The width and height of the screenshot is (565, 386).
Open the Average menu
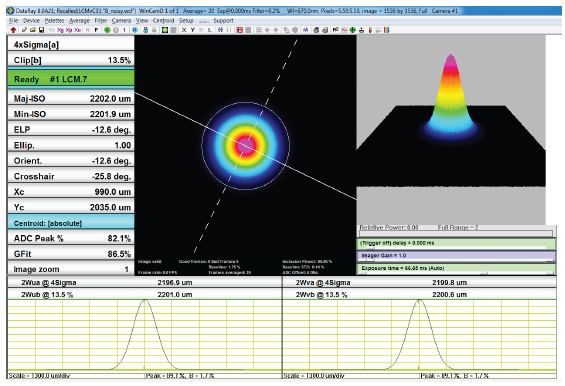coord(79,21)
